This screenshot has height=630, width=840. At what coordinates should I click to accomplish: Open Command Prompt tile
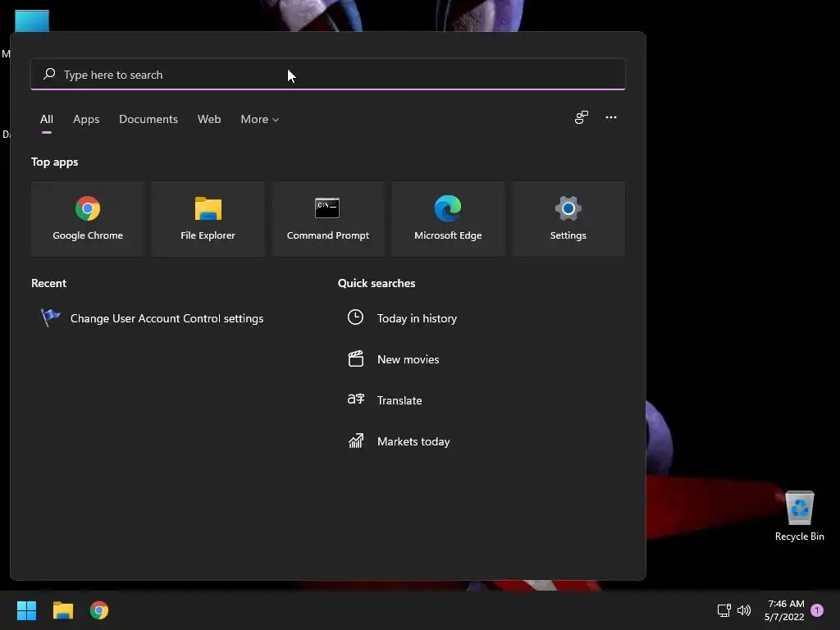tap(328, 218)
